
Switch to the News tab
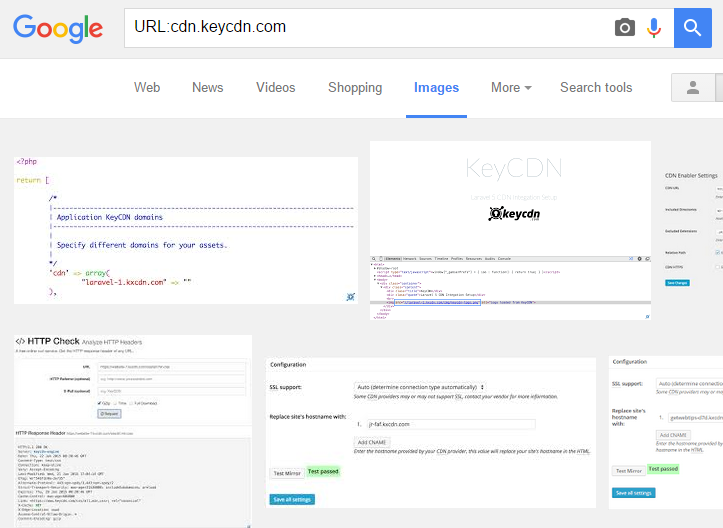click(x=207, y=87)
